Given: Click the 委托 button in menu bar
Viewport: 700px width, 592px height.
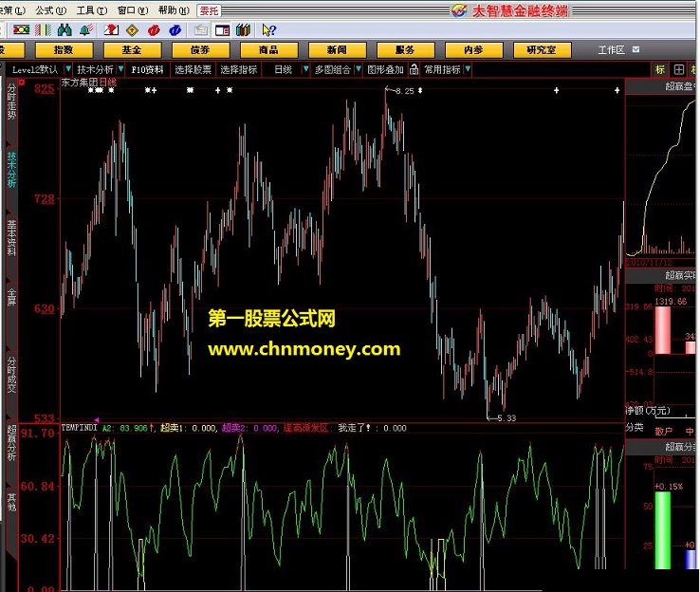Looking at the screenshot, I should point(209,10).
